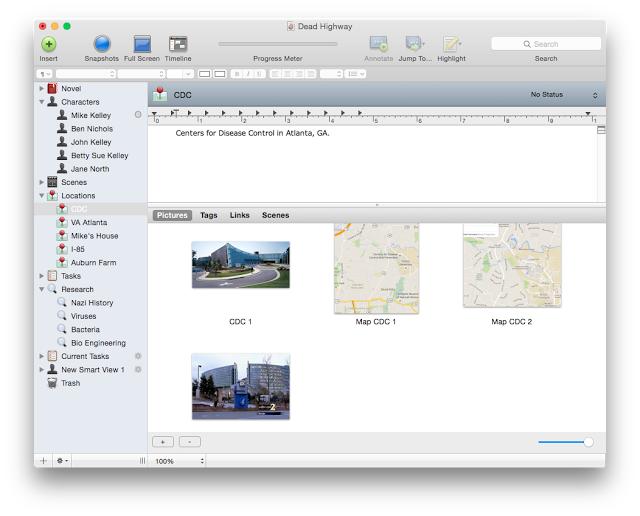Click the New Smart View 1 gear icon
This screenshot has height=516, width=640.
pyautogui.click(x=138, y=369)
